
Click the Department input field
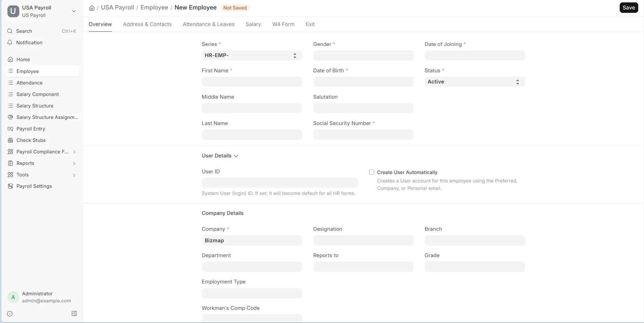click(252, 267)
